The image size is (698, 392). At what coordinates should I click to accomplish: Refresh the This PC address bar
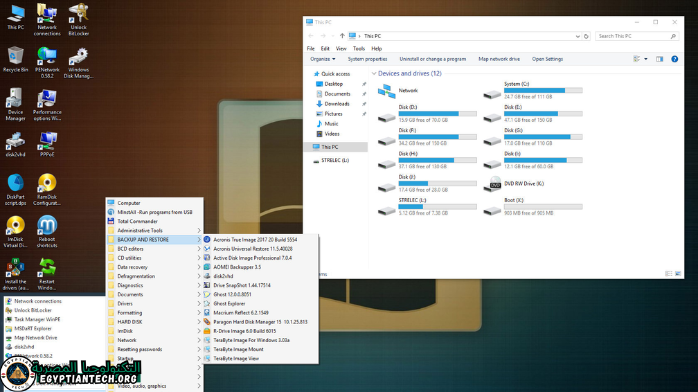click(x=586, y=36)
